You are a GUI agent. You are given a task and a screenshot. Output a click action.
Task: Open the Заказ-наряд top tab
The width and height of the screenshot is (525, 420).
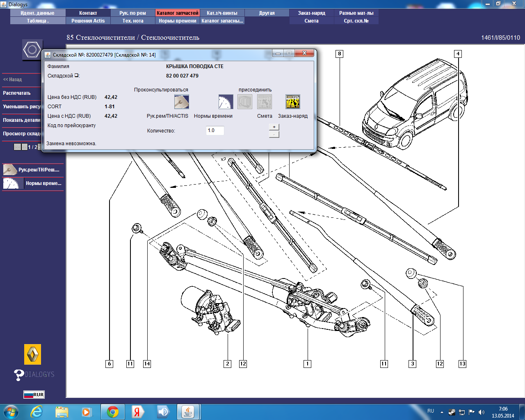[x=312, y=13]
